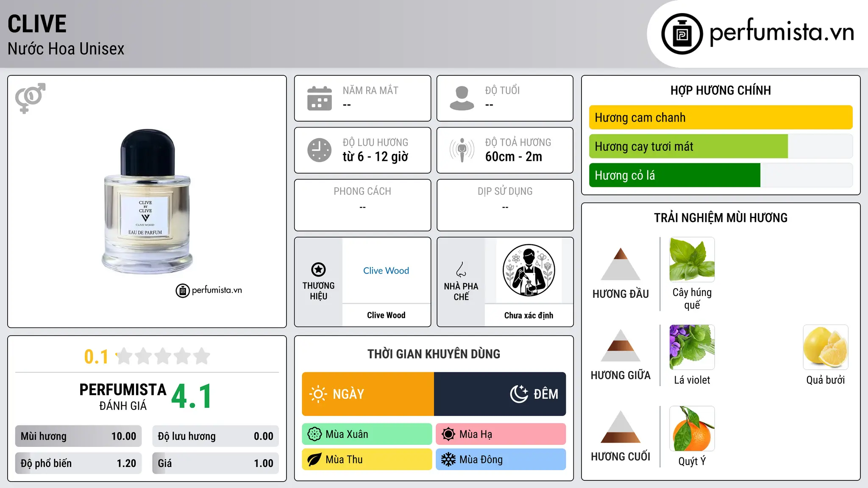Click the sillage value 60cm - 2m
868x488 pixels.
514,157
